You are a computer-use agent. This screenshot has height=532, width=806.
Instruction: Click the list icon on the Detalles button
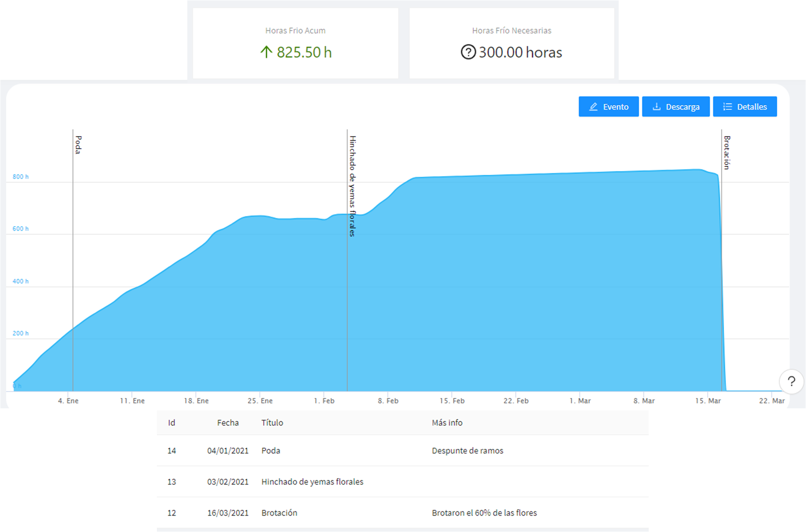728,107
